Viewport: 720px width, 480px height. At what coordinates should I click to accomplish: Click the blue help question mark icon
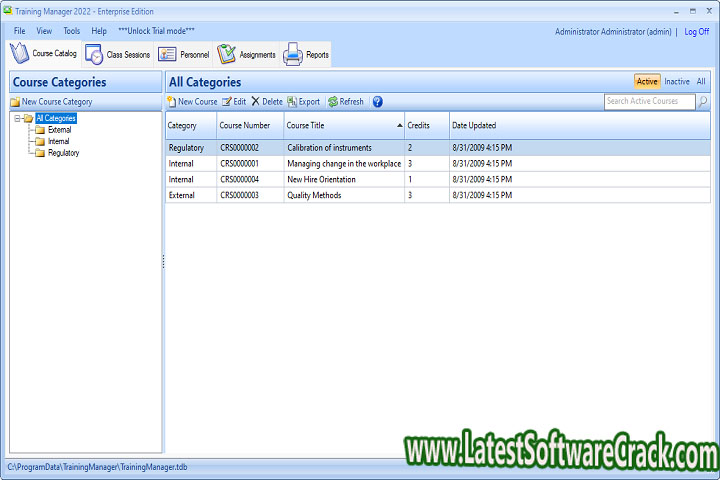377,102
